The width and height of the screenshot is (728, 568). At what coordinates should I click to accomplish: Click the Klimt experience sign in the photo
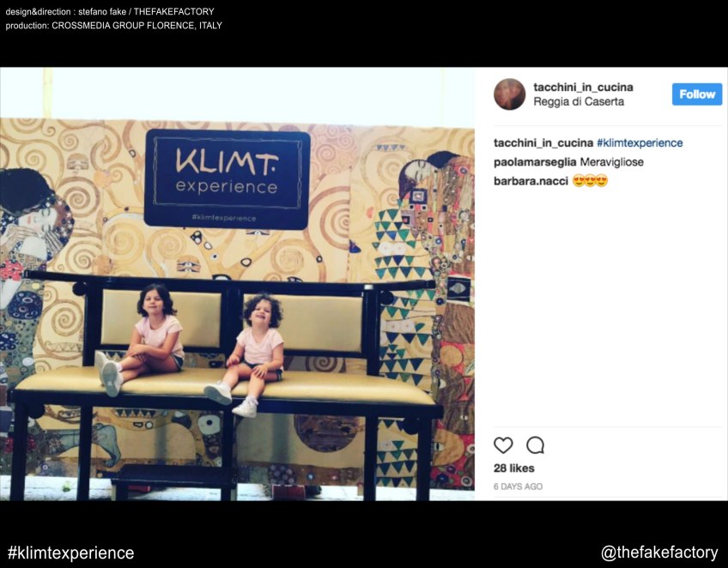[x=227, y=179]
